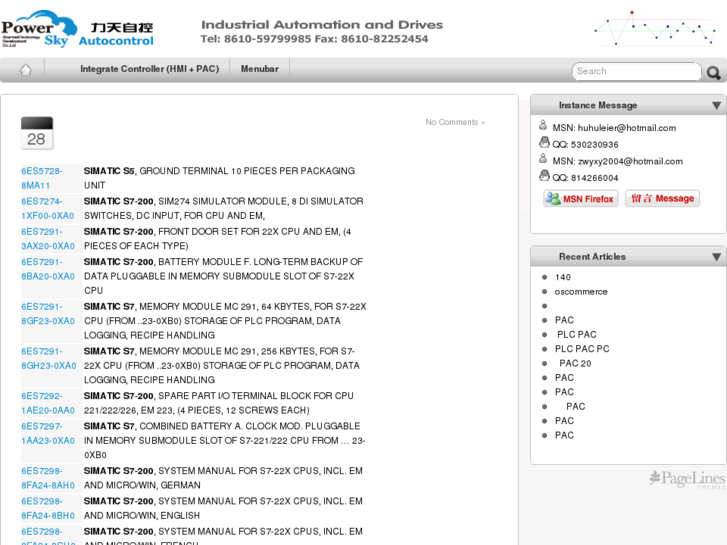Open Integrate Controller (HMI + PAC) menu
Viewport: 727px width, 545px height.
pos(149,69)
